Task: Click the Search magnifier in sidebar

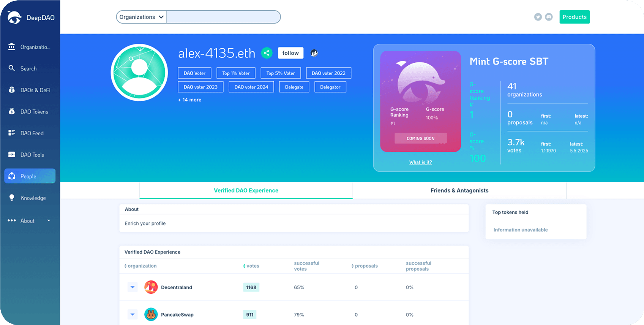Action: 12,68
